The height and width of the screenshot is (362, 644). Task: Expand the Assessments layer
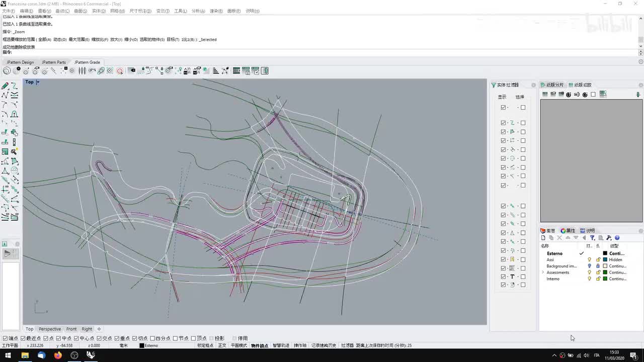click(x=543, y=273)
